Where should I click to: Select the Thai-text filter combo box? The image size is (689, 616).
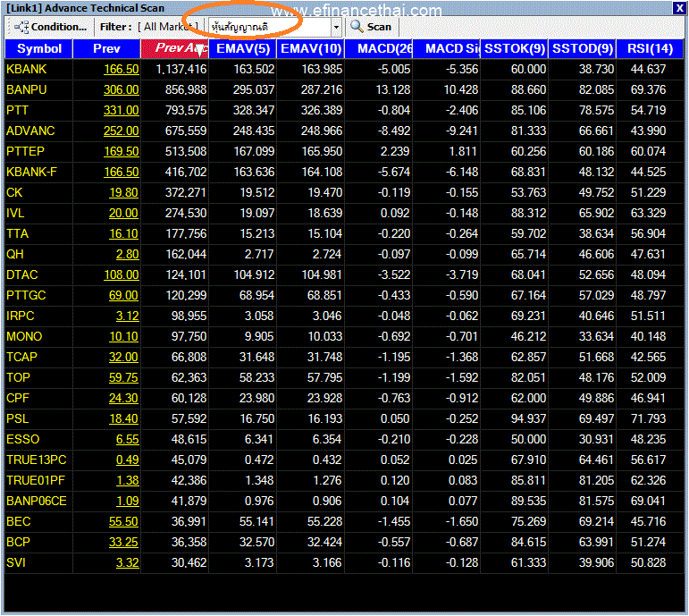point(274,27)
